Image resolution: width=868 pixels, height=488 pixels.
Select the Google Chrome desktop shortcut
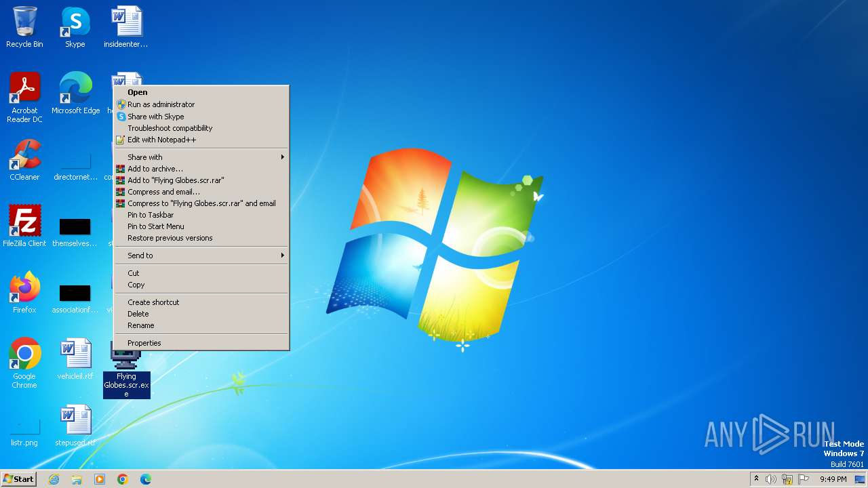[x=24, y=363]
